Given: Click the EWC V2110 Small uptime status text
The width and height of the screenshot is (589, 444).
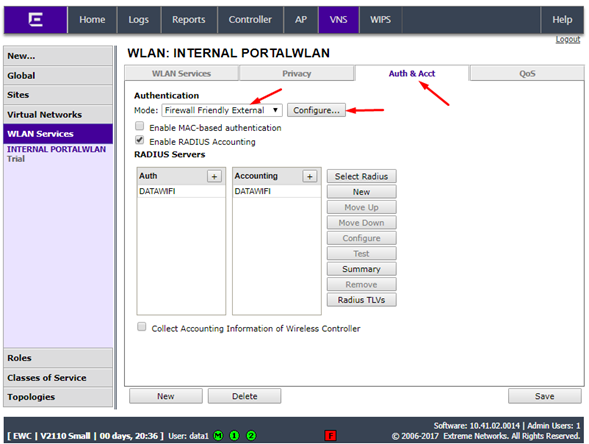Looking at the screenshot, I should (x=86, y=436).
